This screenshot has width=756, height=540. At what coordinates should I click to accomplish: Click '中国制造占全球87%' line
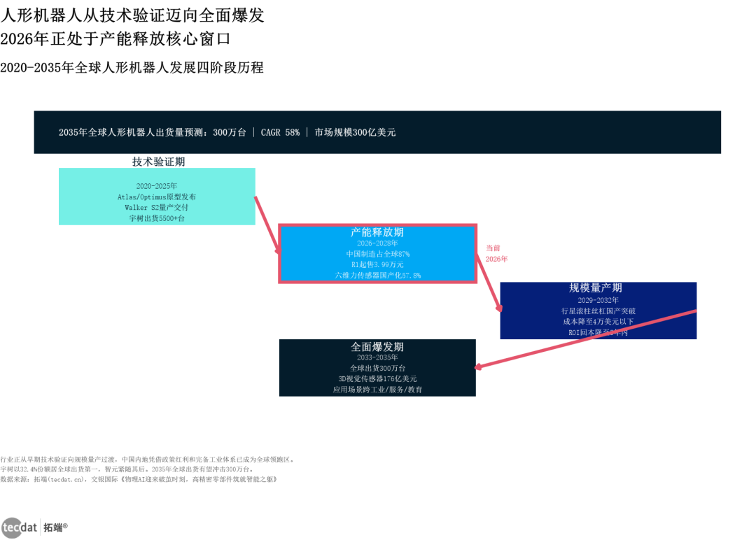377,254
